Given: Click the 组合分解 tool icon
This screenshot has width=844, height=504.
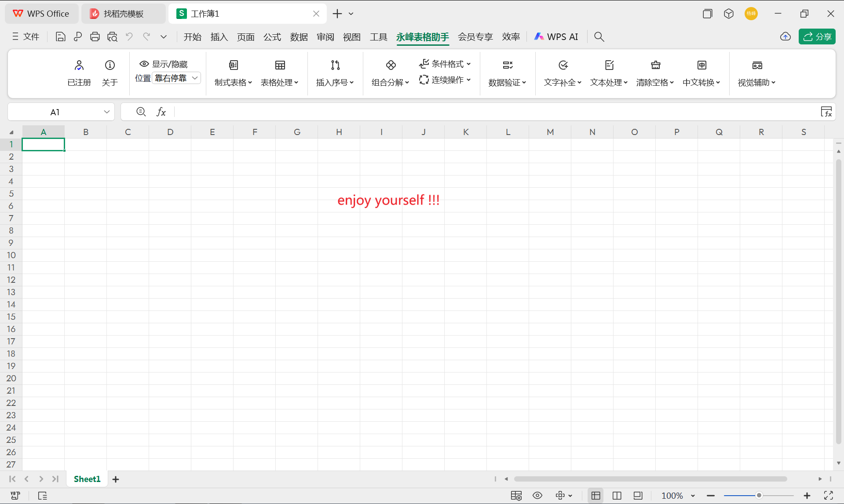Looking at the screenshot, I should point(390,65).
